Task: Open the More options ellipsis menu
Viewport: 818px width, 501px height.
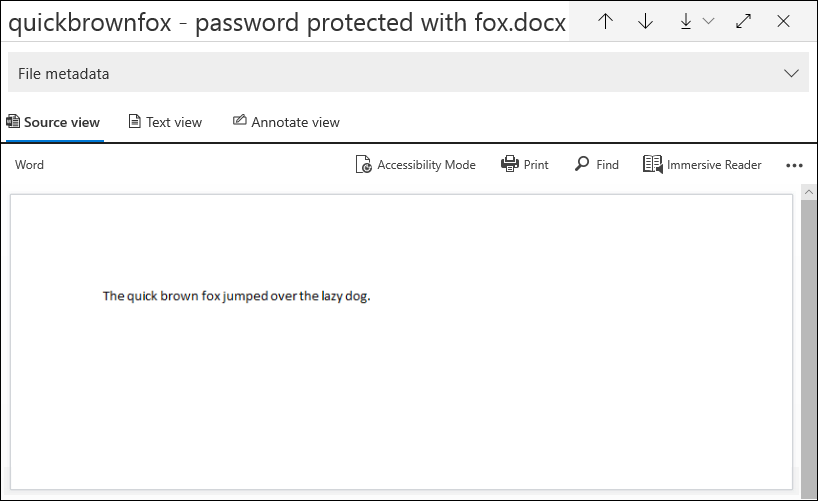Action: pyautogui.click(x=794, y=166)
